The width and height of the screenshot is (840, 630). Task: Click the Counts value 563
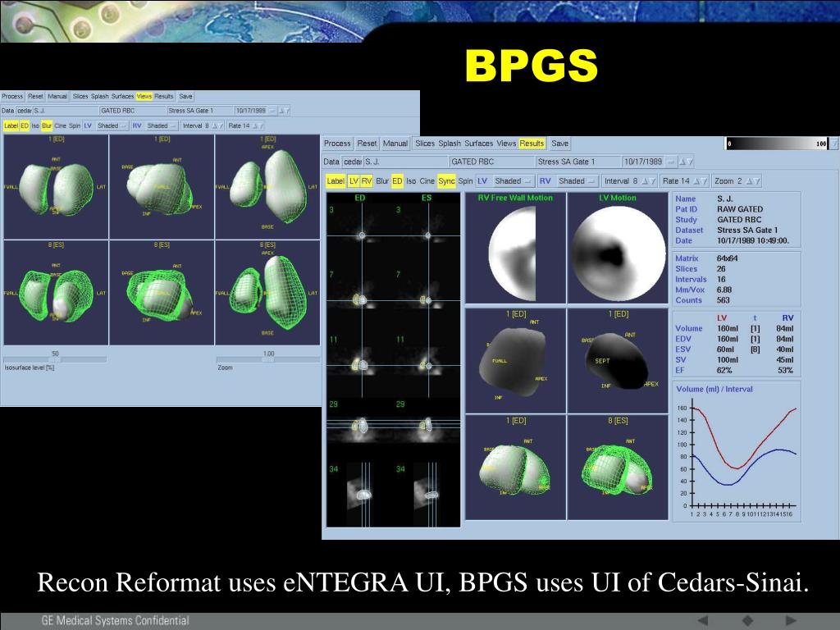coord(724,300)
